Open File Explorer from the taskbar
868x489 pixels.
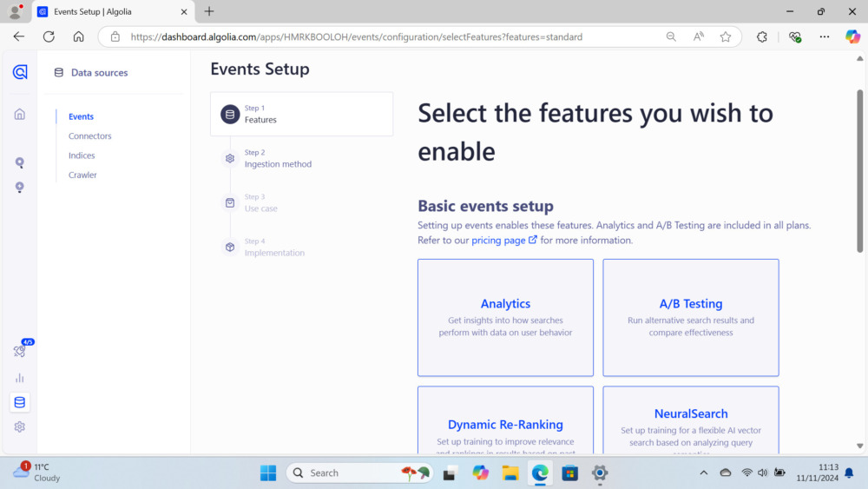point(510,473)
